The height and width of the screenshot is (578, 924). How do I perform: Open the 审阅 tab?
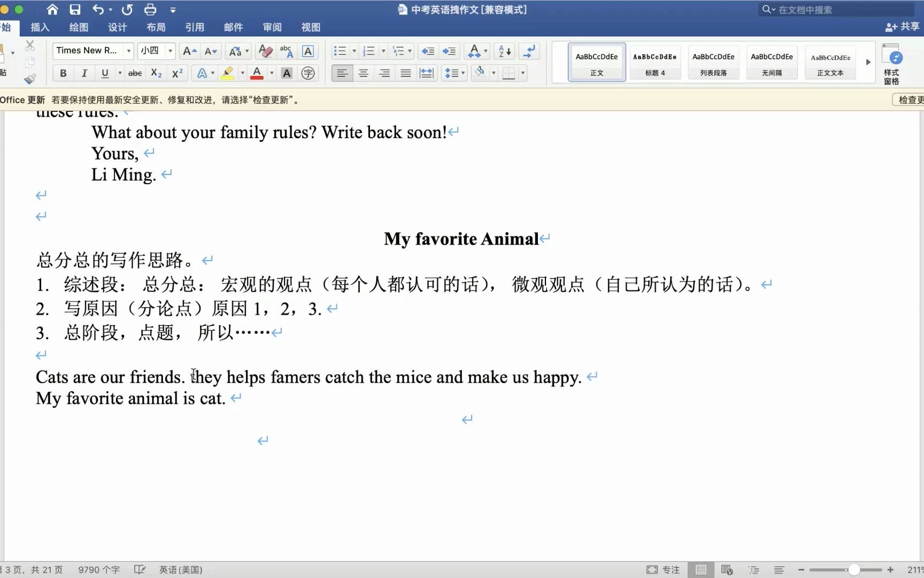tap(272, 27)
